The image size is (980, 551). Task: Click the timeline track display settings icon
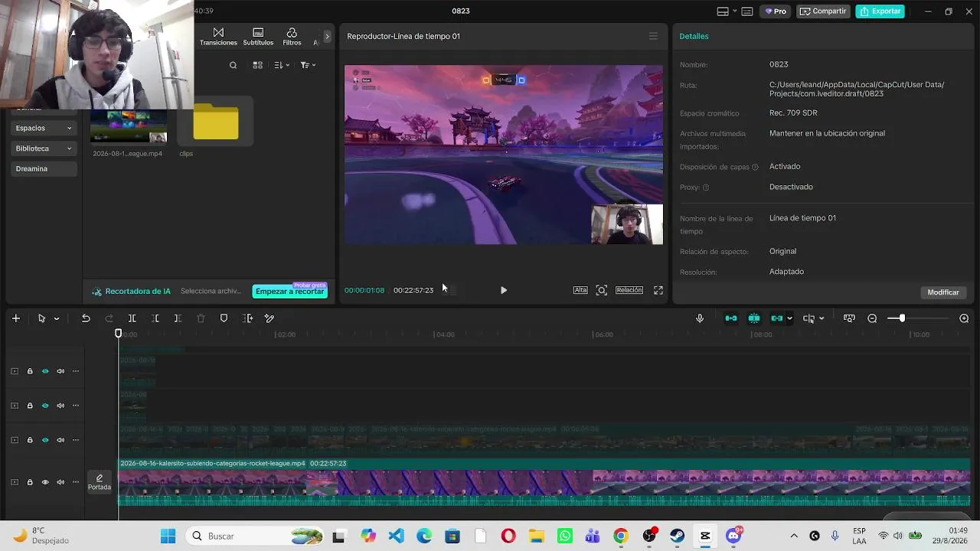click(x=849, y=318)
